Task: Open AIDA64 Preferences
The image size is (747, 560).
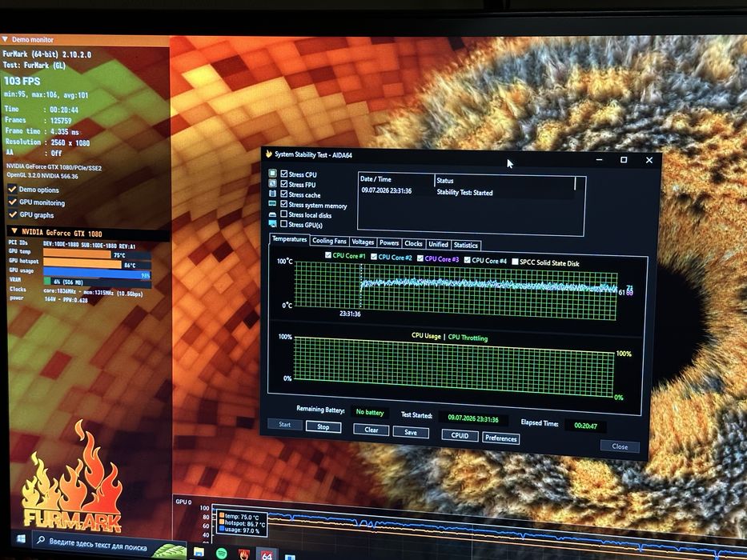Action: click(x=500, y=438)
